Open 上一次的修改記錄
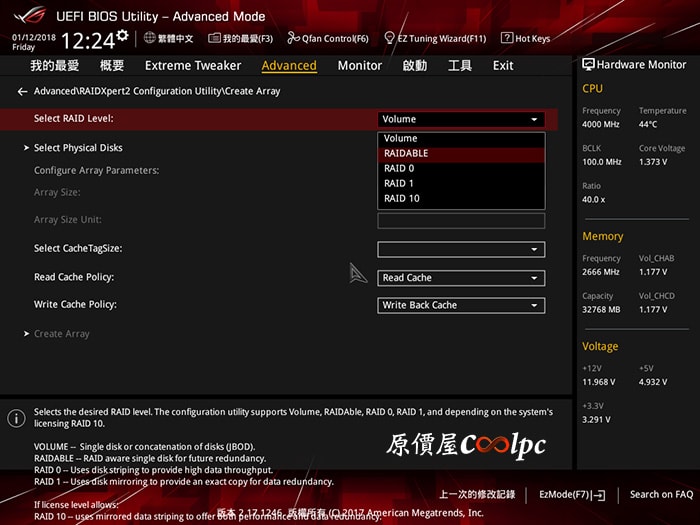The height and width of the screenshot is (525, 700). (x=477, y=495)
